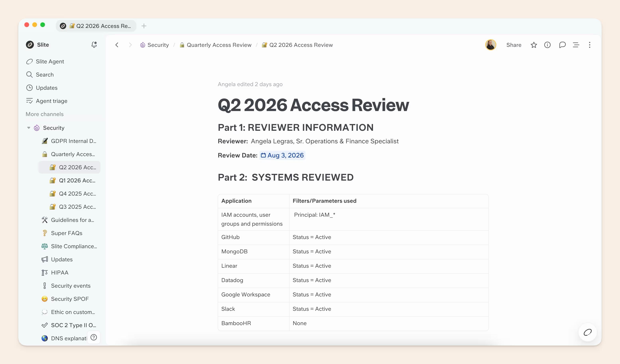The width and height of the screenshot is (620, 364).
Task: Open document info panel
Action: (547, 45)
